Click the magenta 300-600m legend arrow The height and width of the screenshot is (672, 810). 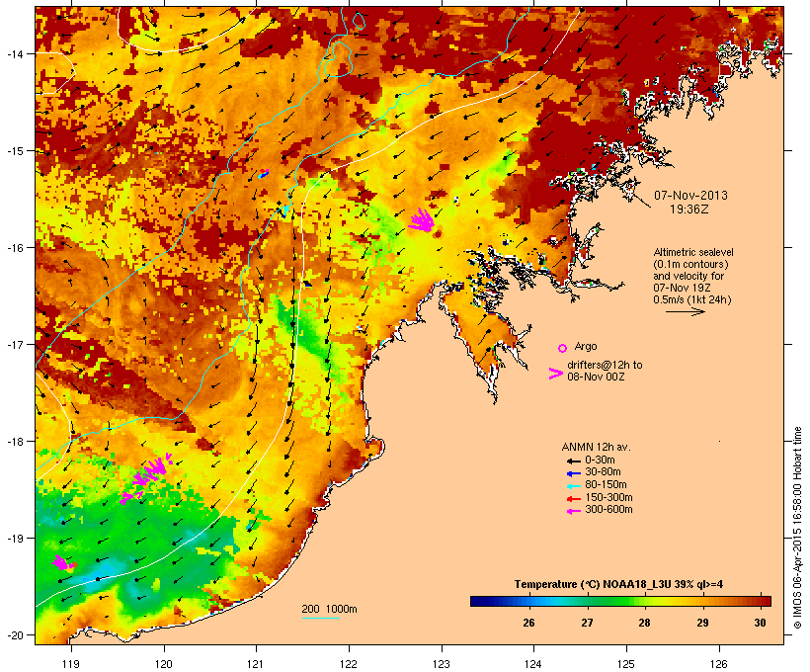pyautogui.click(x=573, y=511)
